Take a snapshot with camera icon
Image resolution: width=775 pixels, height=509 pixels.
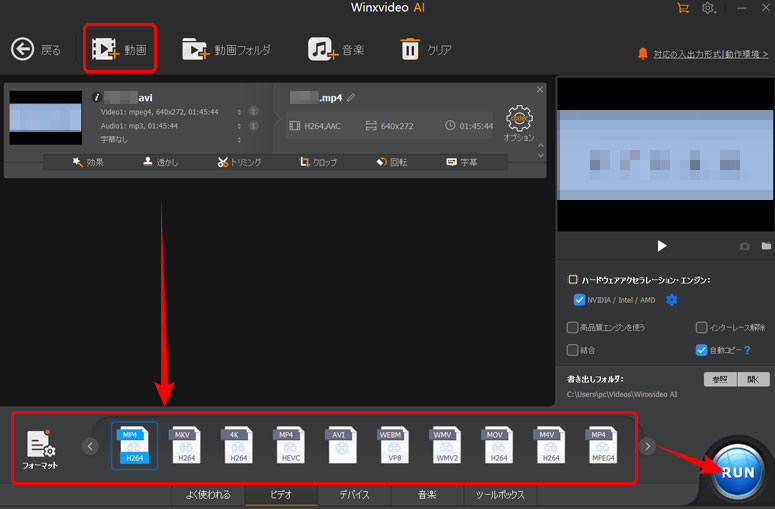744,246
